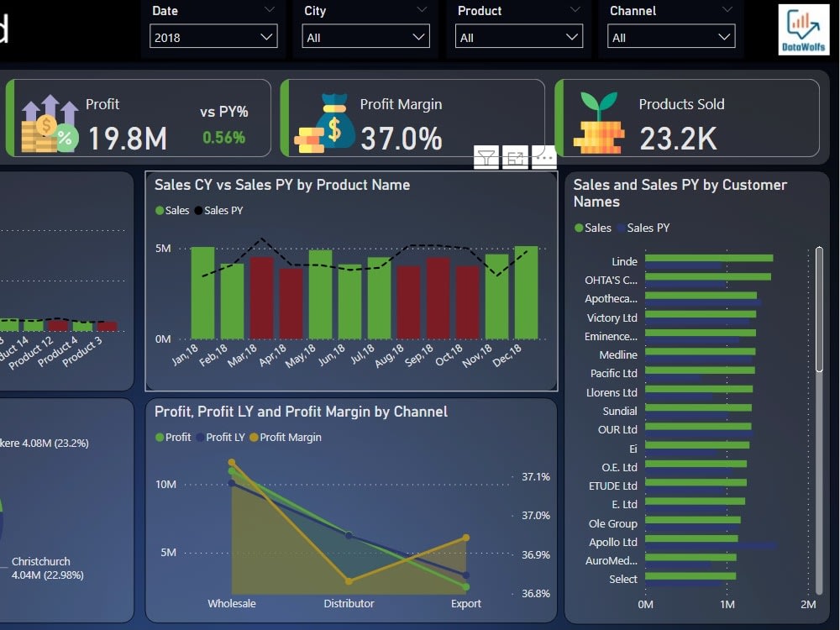
Task: Click the Wholesale label on the channel chart
Action: [232, 603]
